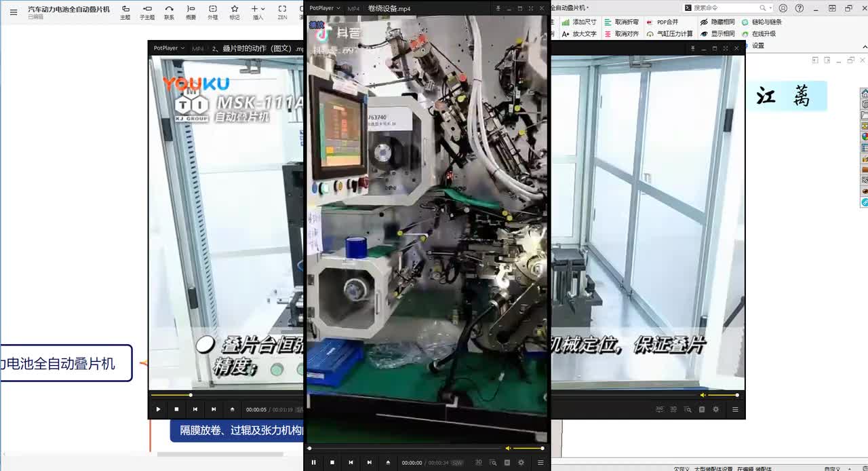Open user account icon
The height and width of the screenshot is (471, 868).
(783, 8)
